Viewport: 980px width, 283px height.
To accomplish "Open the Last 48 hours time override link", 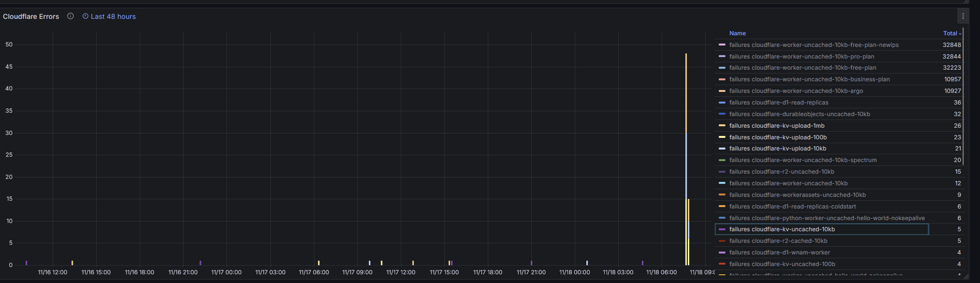I will coord(109,16).
